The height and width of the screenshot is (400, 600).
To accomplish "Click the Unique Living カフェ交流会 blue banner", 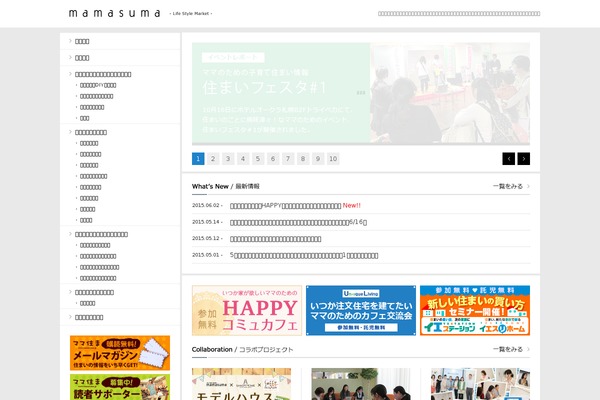I will tap(361, 310).
